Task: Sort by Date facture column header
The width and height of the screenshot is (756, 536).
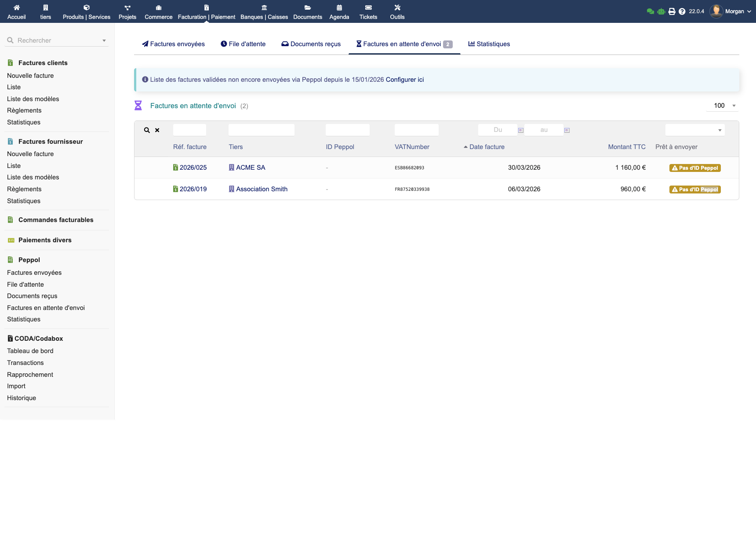Action: [x=487, y=147]
